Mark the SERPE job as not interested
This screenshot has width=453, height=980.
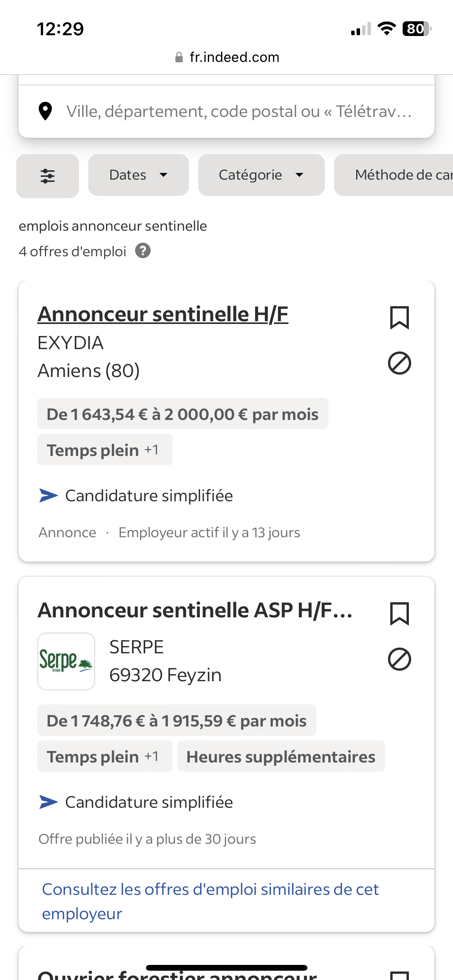tap(399, 659)
